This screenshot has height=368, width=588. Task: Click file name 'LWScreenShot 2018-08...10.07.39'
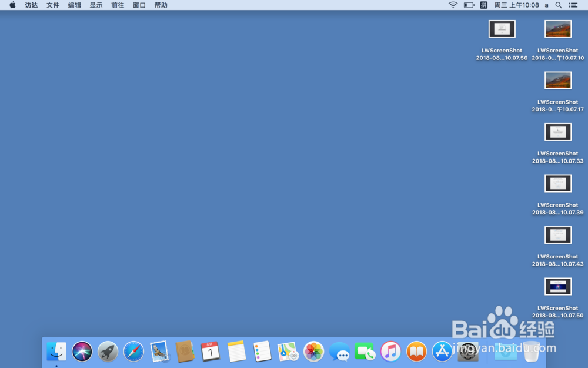tap(557, 208)
